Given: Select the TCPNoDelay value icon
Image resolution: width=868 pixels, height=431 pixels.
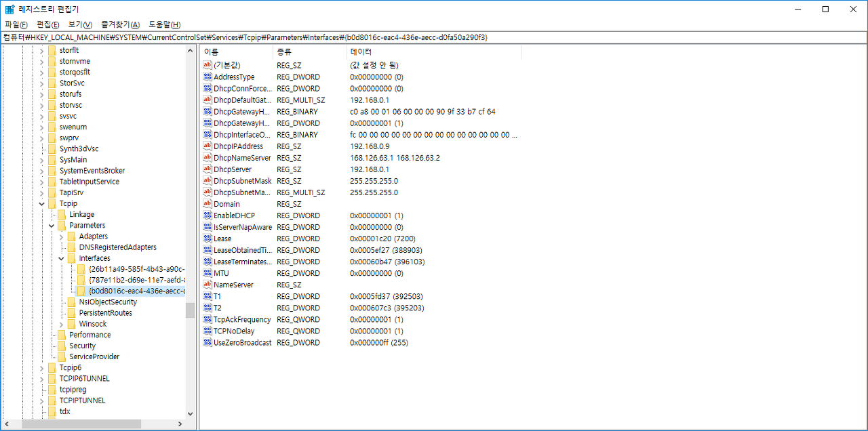Looking at the screenshot, I should 208,331.
